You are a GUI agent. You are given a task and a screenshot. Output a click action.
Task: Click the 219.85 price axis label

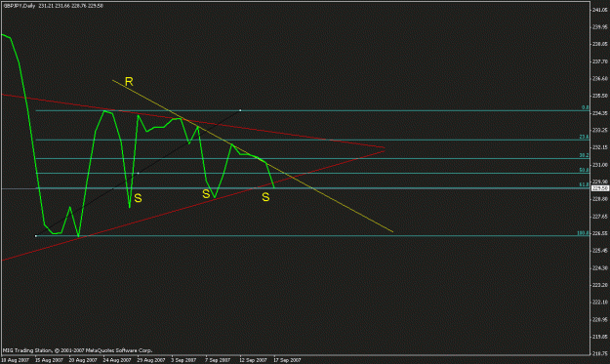coord(600,337)
